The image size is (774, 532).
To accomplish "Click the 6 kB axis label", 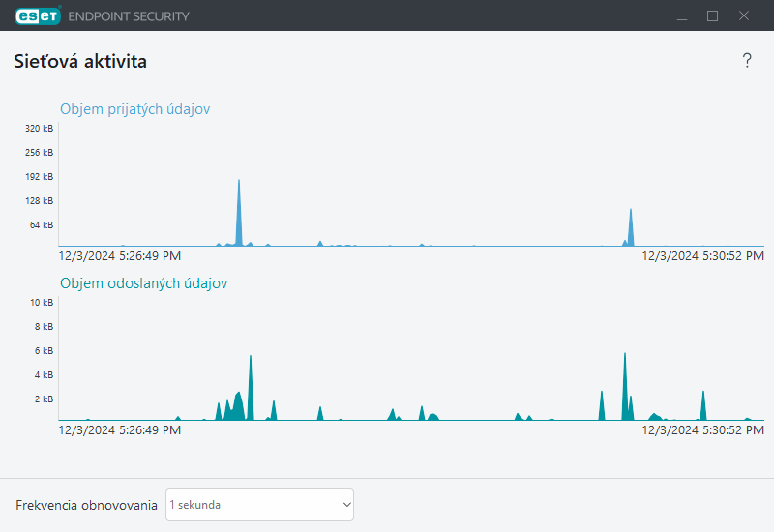I will [45, 351].
